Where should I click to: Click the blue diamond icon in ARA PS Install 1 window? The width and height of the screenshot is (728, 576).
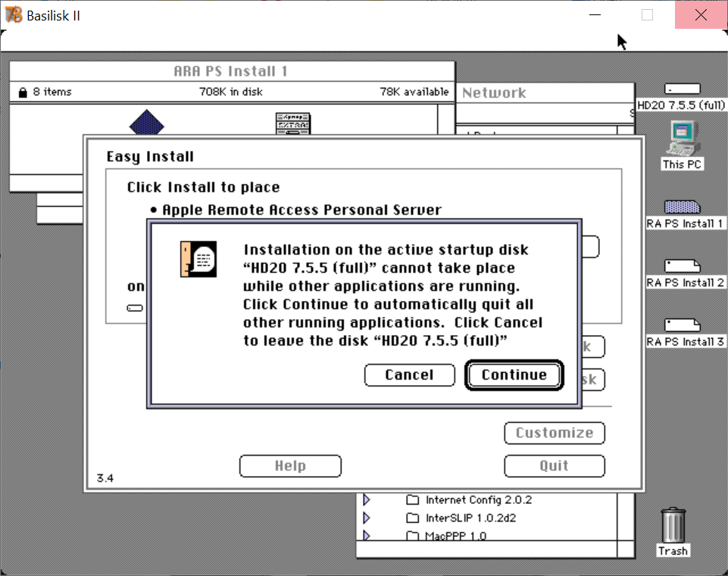(147, 122)
